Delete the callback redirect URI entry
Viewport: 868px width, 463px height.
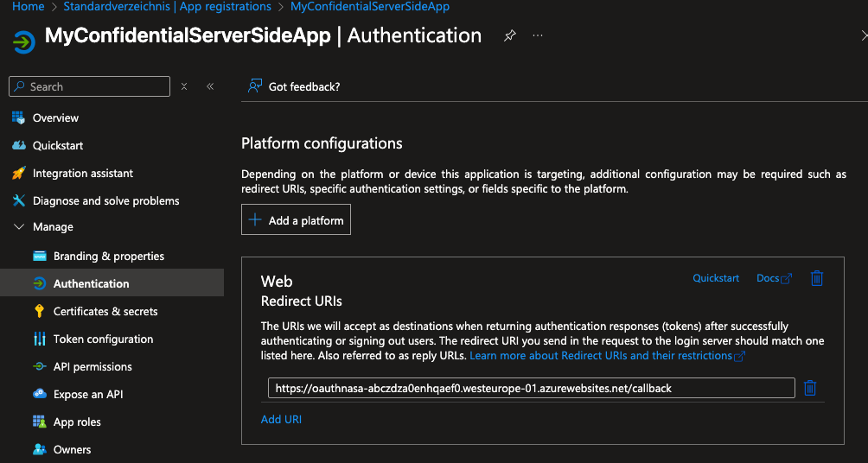(810, 388)
